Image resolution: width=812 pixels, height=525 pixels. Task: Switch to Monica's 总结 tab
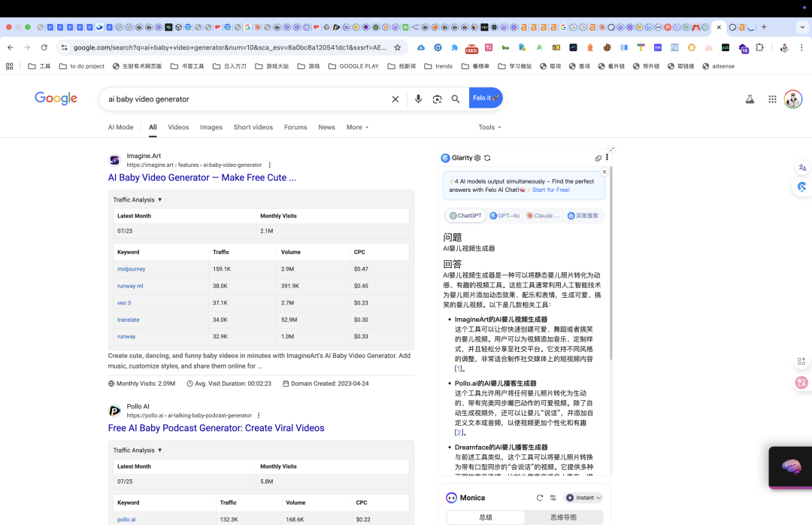click(485, 517)
